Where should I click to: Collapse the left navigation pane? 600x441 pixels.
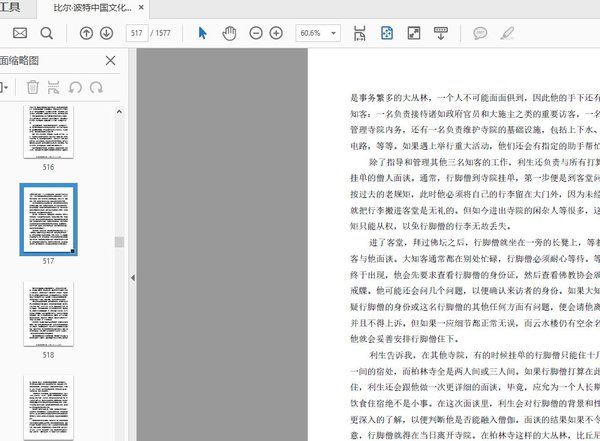[x=133, y=278]
